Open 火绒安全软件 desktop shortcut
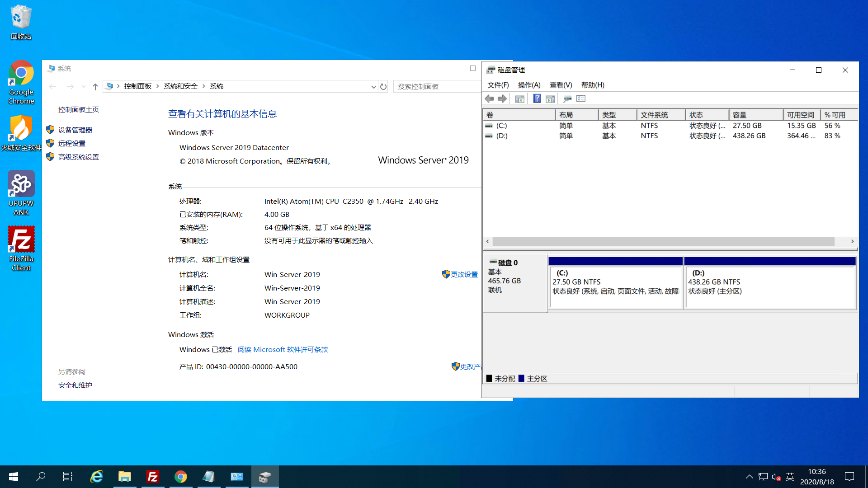Viewport: 868px width, 488px height. pos(21,133)
